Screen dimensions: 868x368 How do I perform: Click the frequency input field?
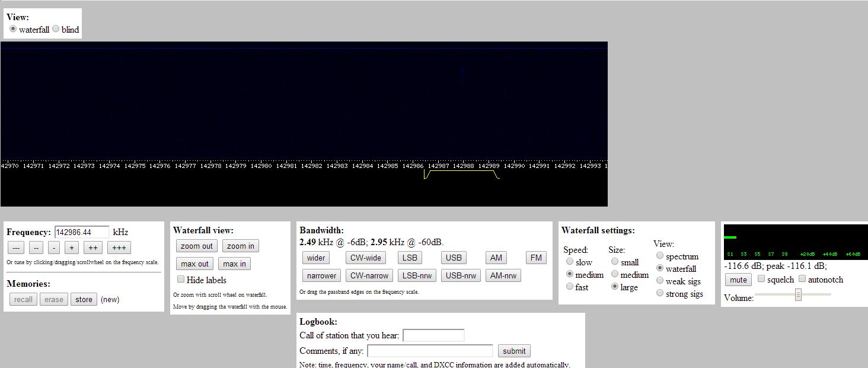[x=82, y=232]
